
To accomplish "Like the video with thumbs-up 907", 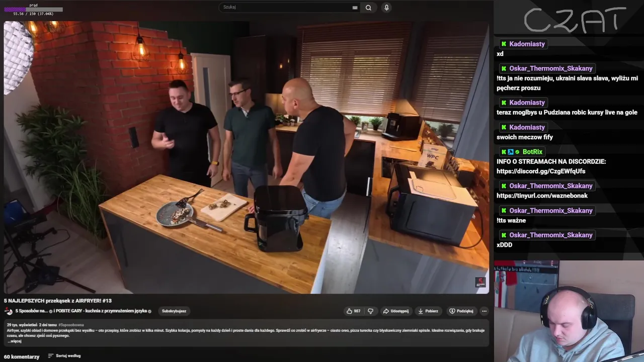I will (353, 311).
